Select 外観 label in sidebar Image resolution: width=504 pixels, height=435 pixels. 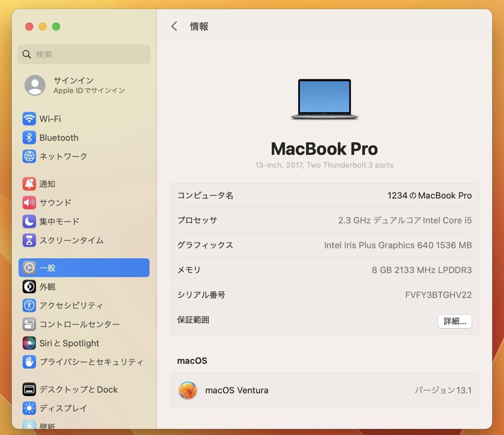[47, 287]
